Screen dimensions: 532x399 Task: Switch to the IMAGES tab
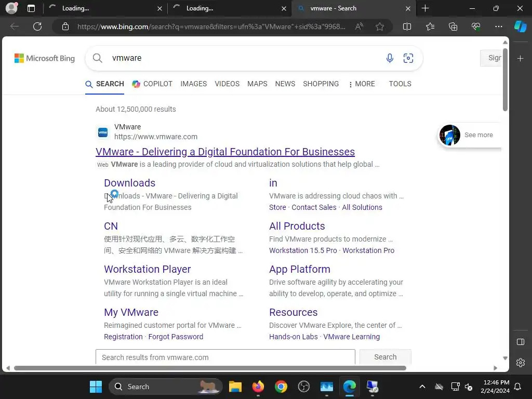[x=193, y=84]
